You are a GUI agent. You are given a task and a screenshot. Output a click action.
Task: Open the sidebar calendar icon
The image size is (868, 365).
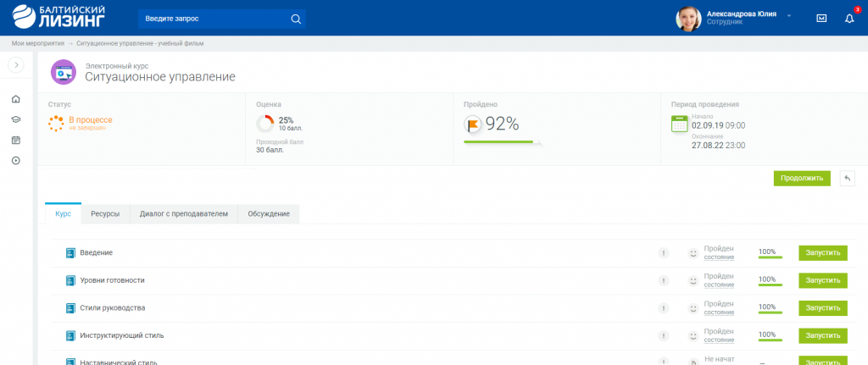(x=16, y=140)
